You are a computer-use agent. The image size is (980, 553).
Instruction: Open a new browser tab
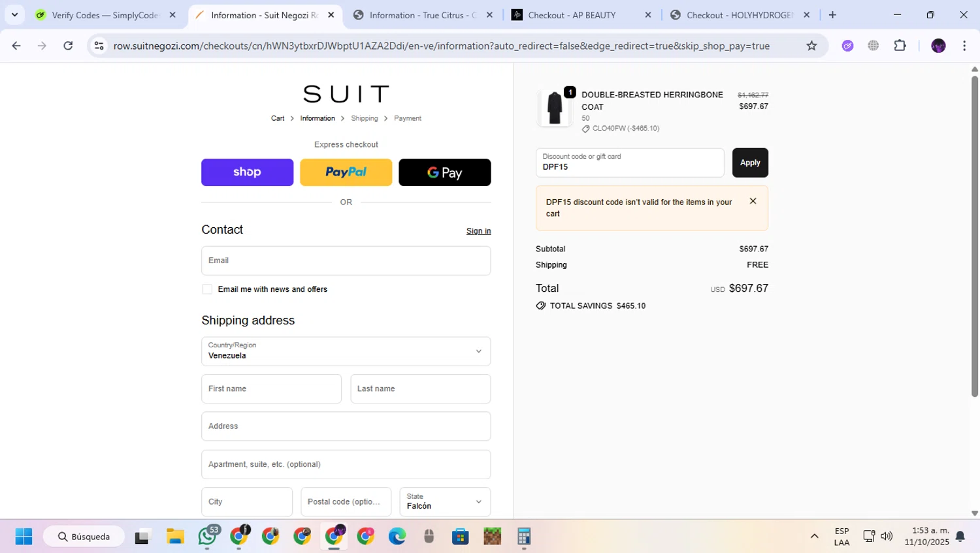coord(832,14)
